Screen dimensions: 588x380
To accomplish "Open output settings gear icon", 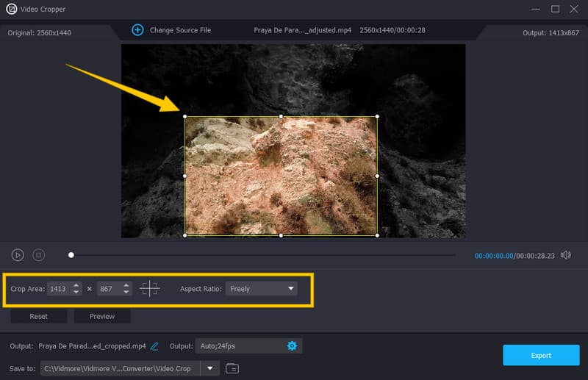I will [x=292, y=346].
